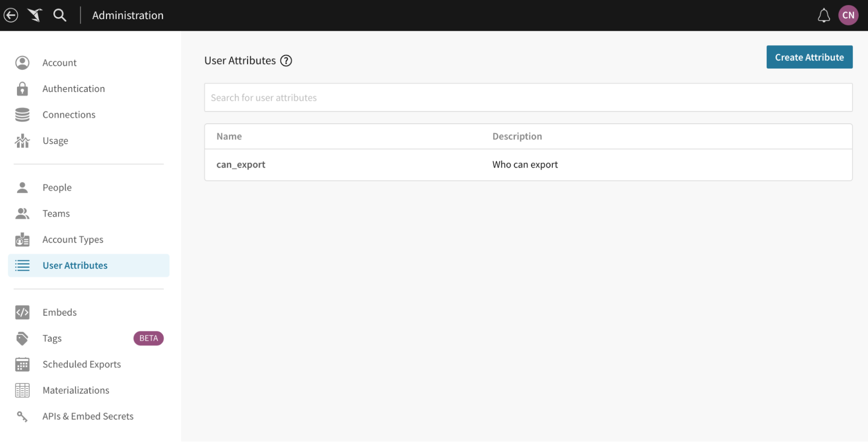Click the User Attributes list icon
868x442 pixels.
[x=22, y=265]
